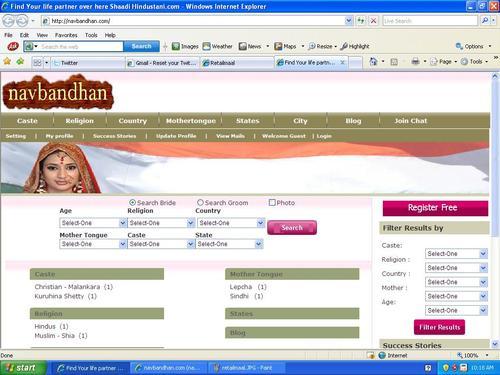Click the Quick Tabs grid icon

(37, 63)
